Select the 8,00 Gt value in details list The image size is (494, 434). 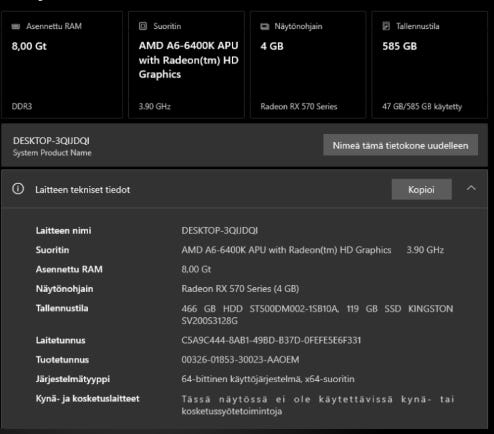pyautogui.click(x=196, y=269)
